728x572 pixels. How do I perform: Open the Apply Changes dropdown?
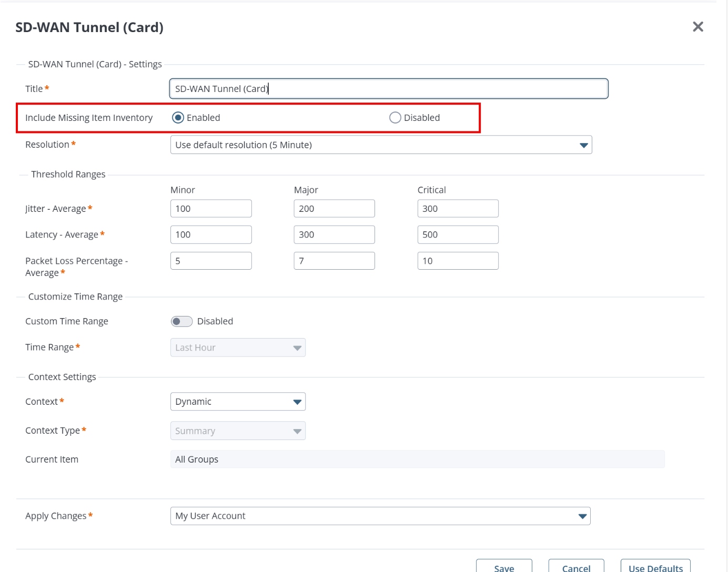tap(380, 516)
